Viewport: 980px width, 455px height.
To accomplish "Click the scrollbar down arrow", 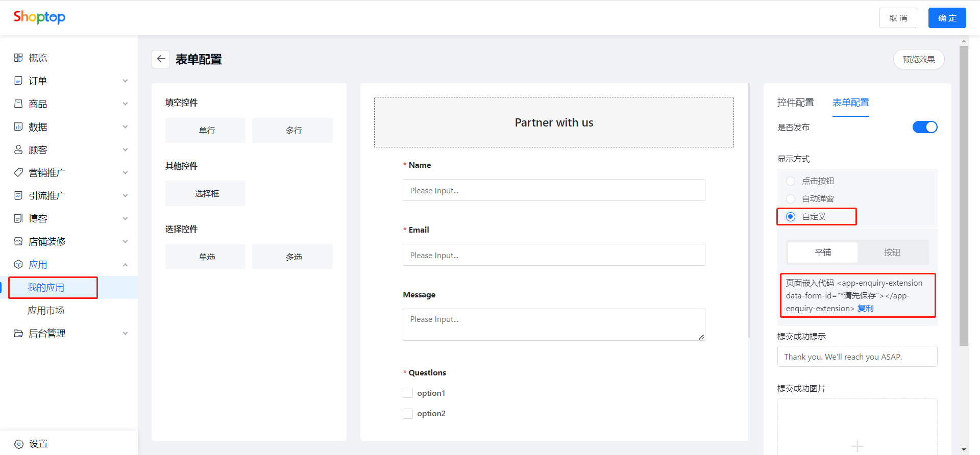I will pyautogui.click(x=964, y=449).
